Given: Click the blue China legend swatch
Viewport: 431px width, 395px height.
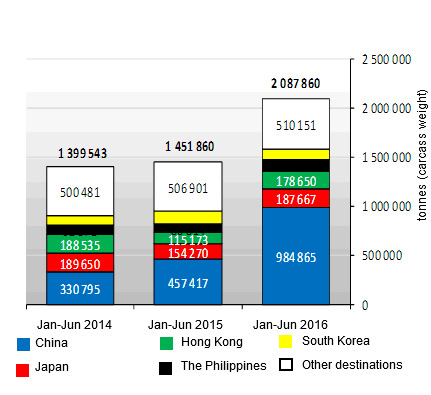Looking at the screenshot, I should click(x=23, y=344).
